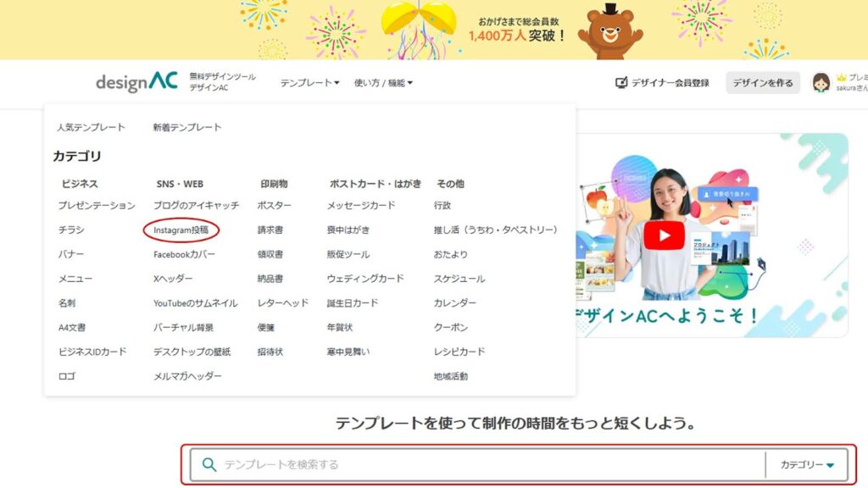Select ウェディングカード category
The width and height of the screenshot is (868, 488).
(365, 278)
